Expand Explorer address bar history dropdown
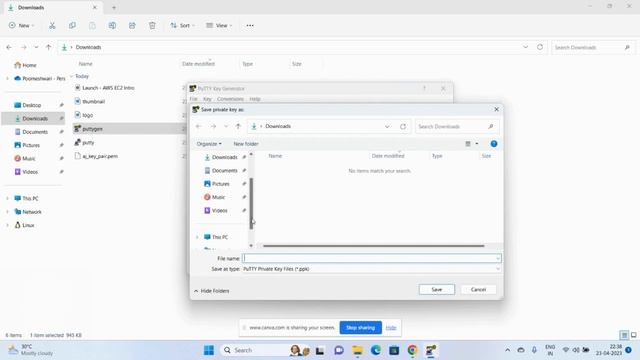The height and width of the screenshot is (360, 640). click(525, 47)
